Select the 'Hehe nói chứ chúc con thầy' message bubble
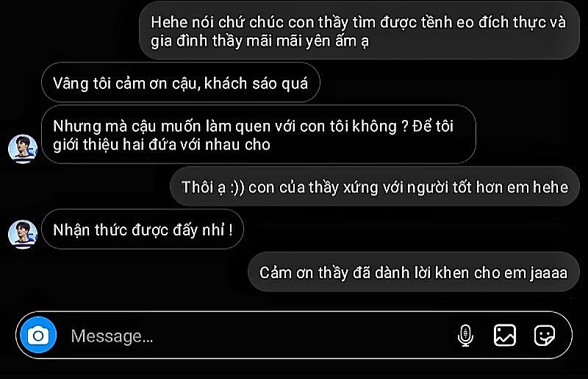This screenshot has height=379, width=588. coord(359,31)
